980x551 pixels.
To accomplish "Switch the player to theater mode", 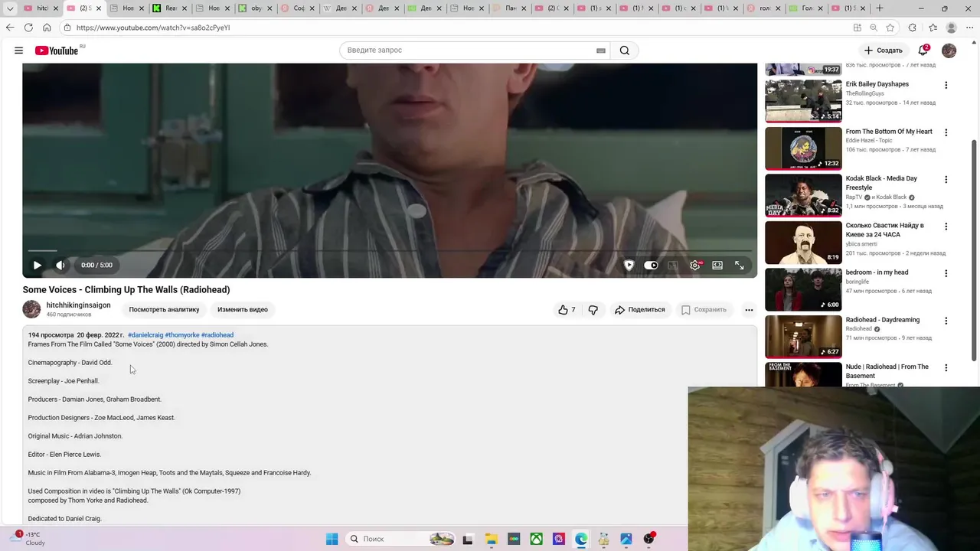I will click(x=717, y=265).
